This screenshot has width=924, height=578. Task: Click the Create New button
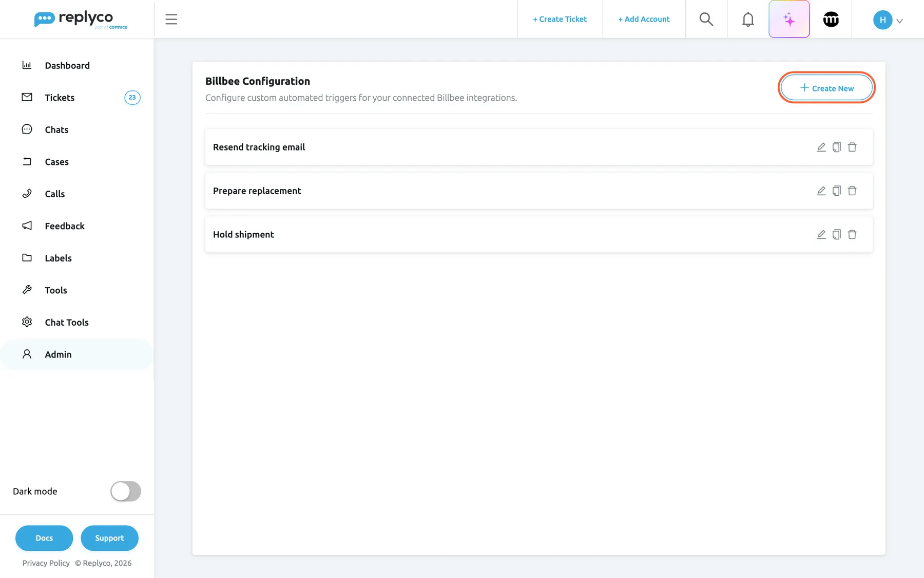tap(826, 88)
